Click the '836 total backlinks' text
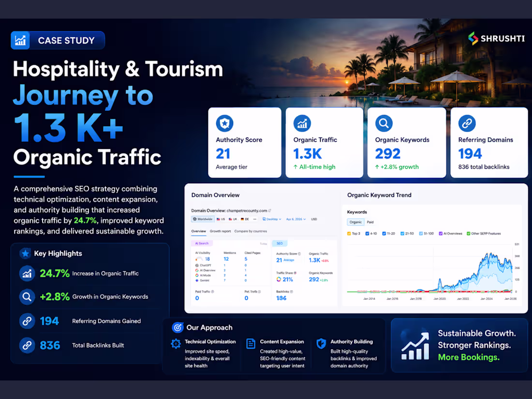 tap(484, 167)
